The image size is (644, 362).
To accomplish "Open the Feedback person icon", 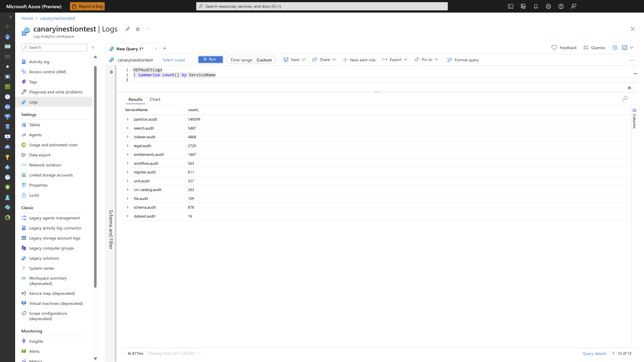I will click(x=574, y=6).
